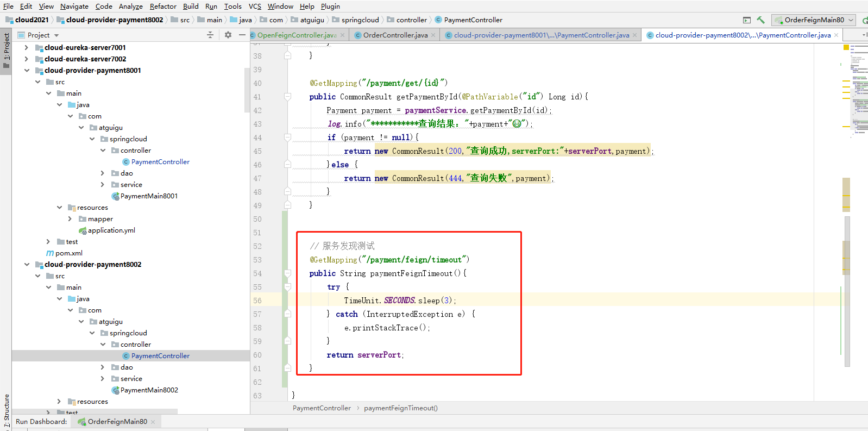
Task: Click the Collapse All icon in Project panel
Action: [x=210, y=35]
